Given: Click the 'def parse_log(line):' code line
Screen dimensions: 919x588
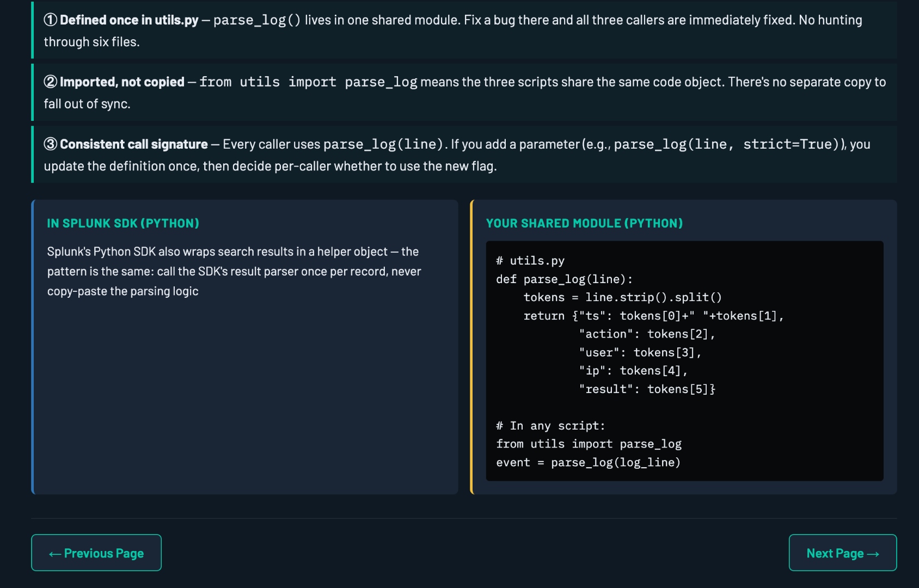Looking at the screenshot, I should tap(565, 279).
